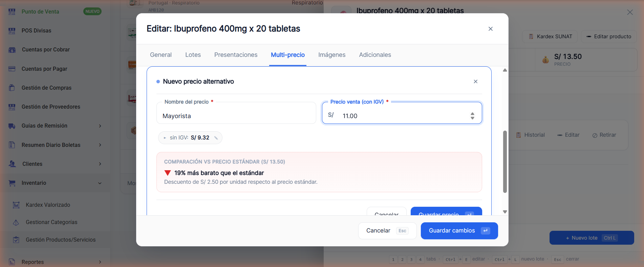Click the Reportes document icon
644x267 pixels.
pos(12,262)
